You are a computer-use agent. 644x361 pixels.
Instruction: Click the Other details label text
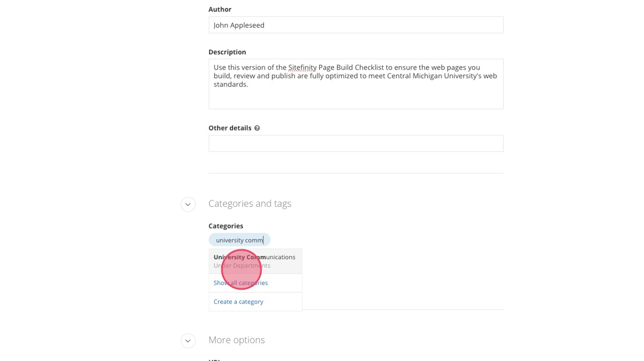click(229, 128)
